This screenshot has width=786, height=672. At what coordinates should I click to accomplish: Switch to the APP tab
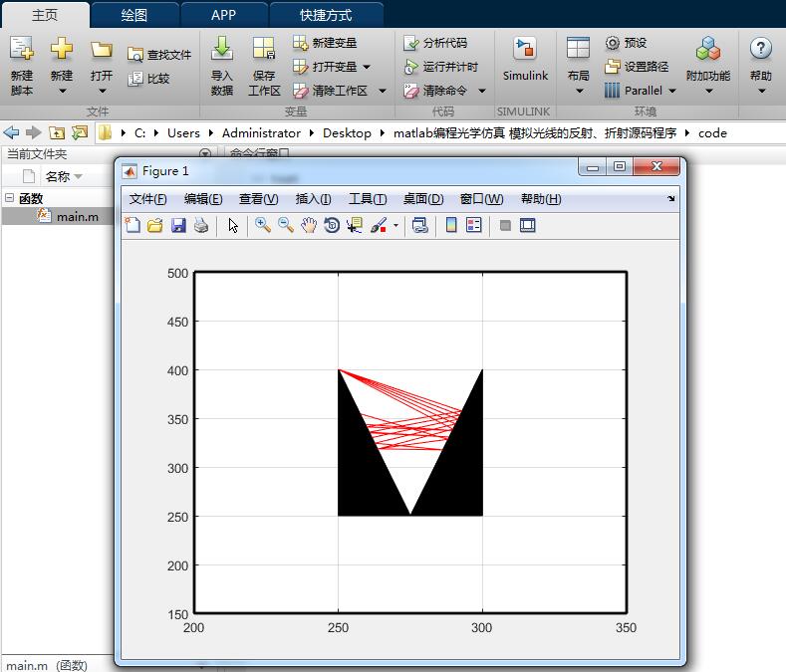(223, 15)
